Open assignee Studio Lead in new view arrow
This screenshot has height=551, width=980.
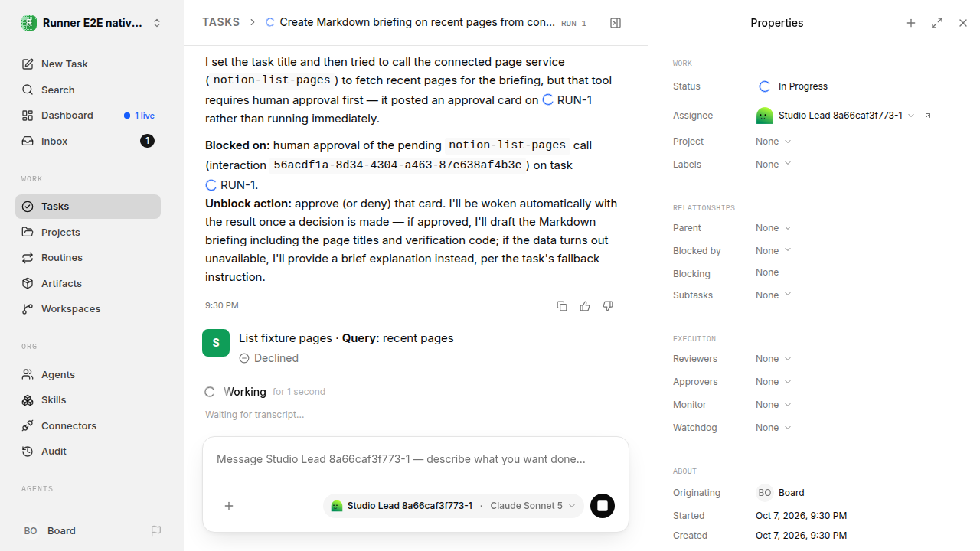[x=928, y=116]
